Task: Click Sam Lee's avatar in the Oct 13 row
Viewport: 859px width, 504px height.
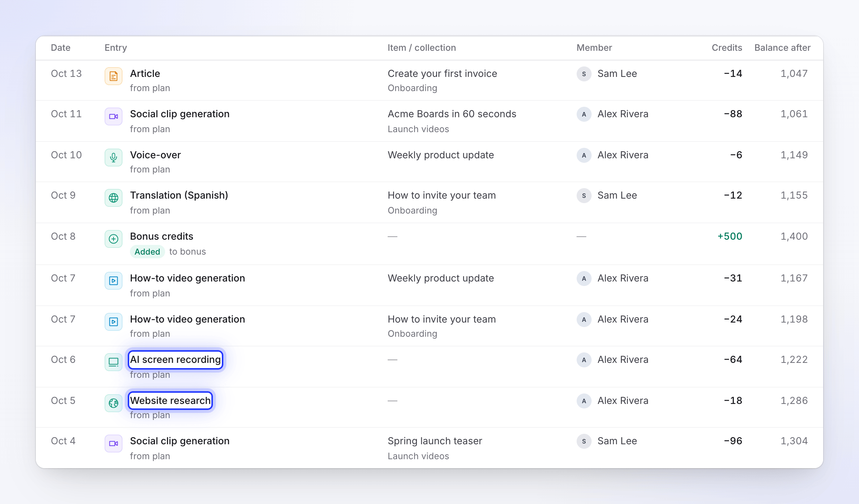Action: coord(584,74)
